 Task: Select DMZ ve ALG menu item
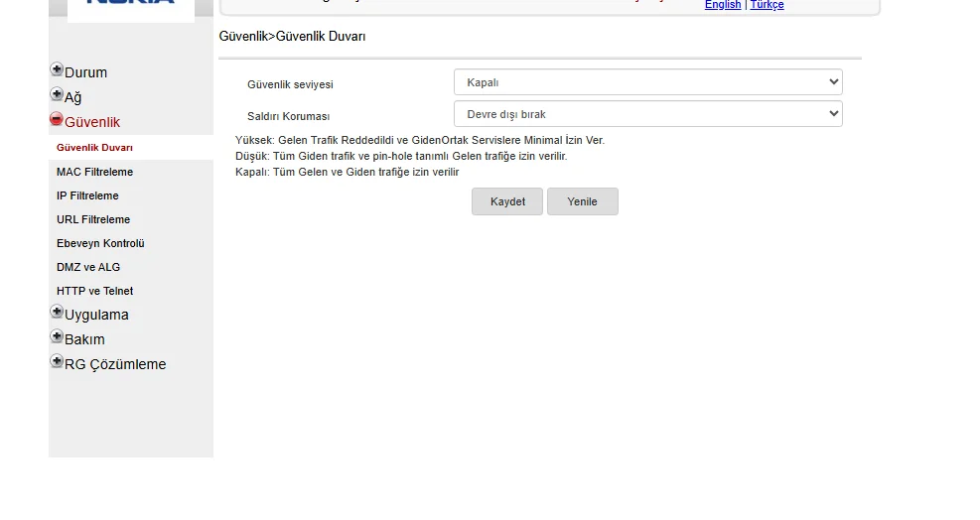pos(88,267)
